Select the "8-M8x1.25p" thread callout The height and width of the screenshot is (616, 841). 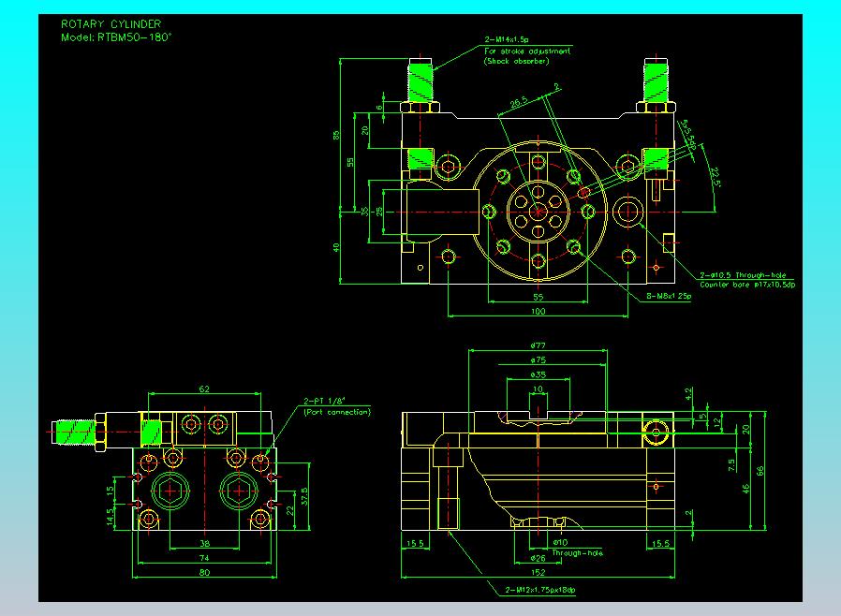click(669, 296)
